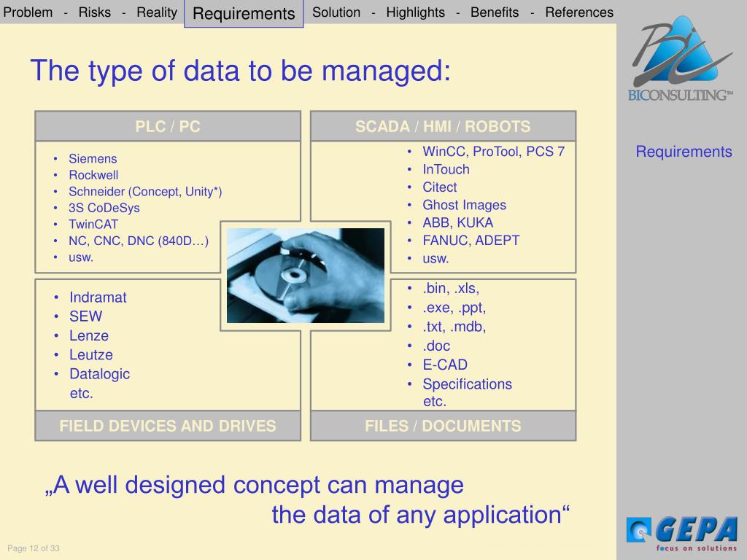This screenshot has height=560, width=747.
Task: Click the 'Rockwell' list entry
Action: (93, 175)
